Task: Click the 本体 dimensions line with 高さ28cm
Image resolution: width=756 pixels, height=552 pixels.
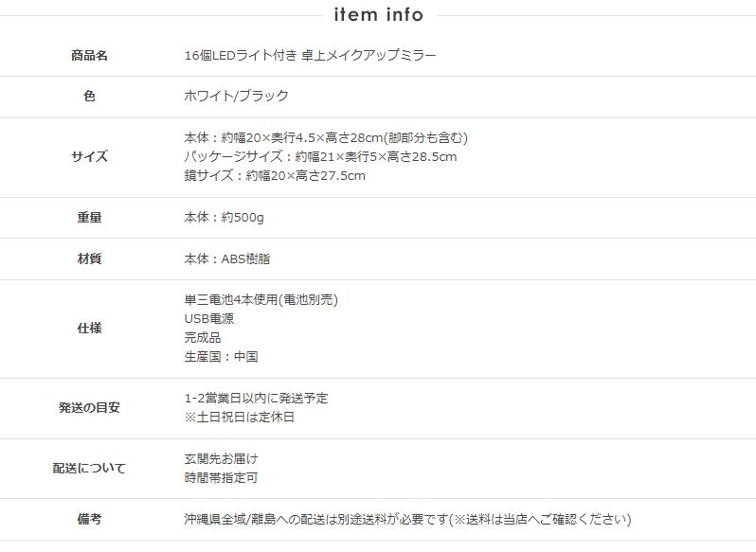Action: click(x=326, y=138)
